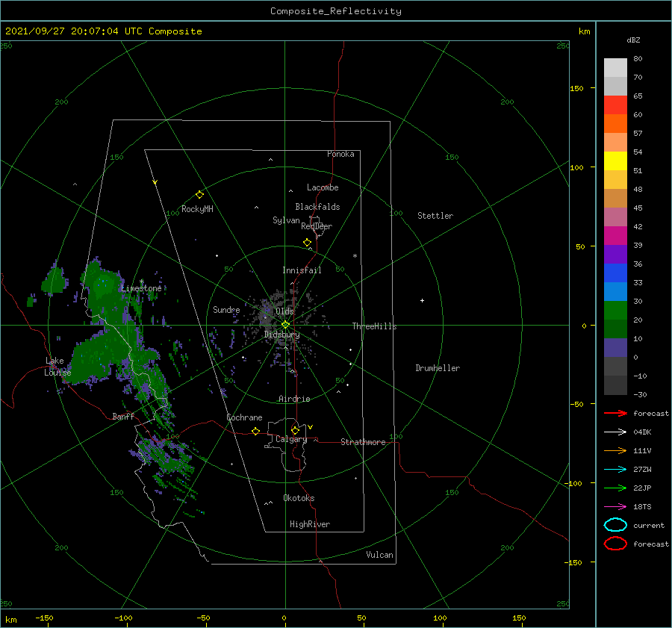Click the 'Sylvan' label

tap(286, 220)
